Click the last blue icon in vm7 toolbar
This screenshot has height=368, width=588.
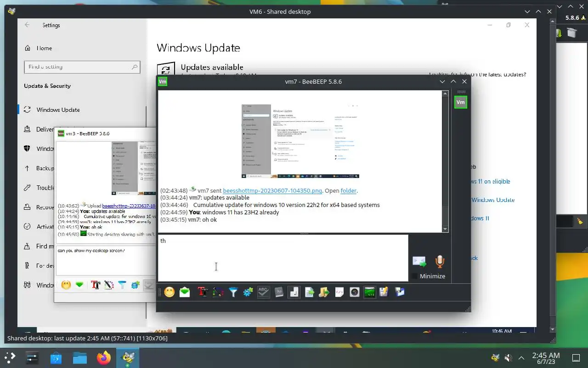(400, 292)
